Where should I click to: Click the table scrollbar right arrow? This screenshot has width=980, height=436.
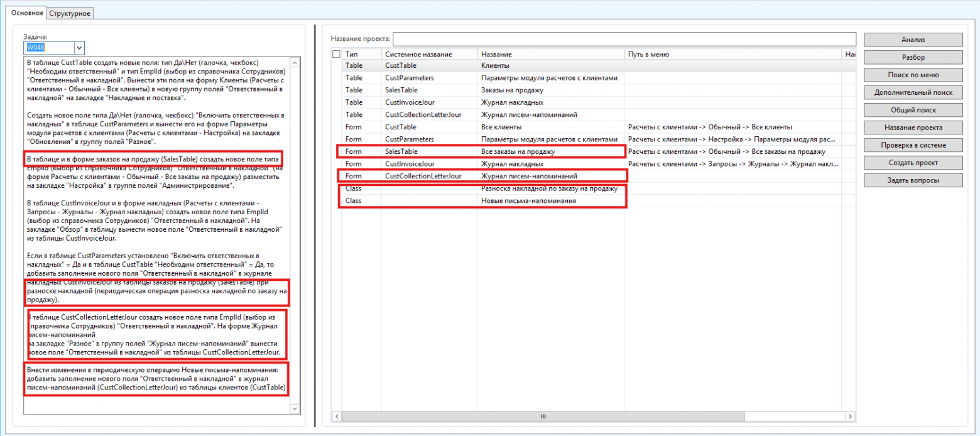tap(850, 417)
